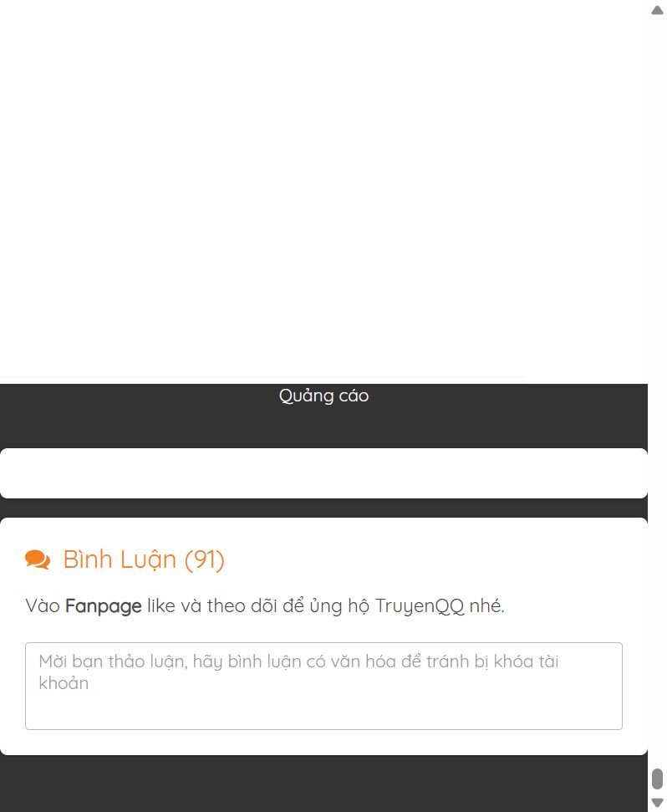Image resolution: width=667 pixels, height=812 pixels.
Task: Click the comment count (91)
Action: click(205, 559)
